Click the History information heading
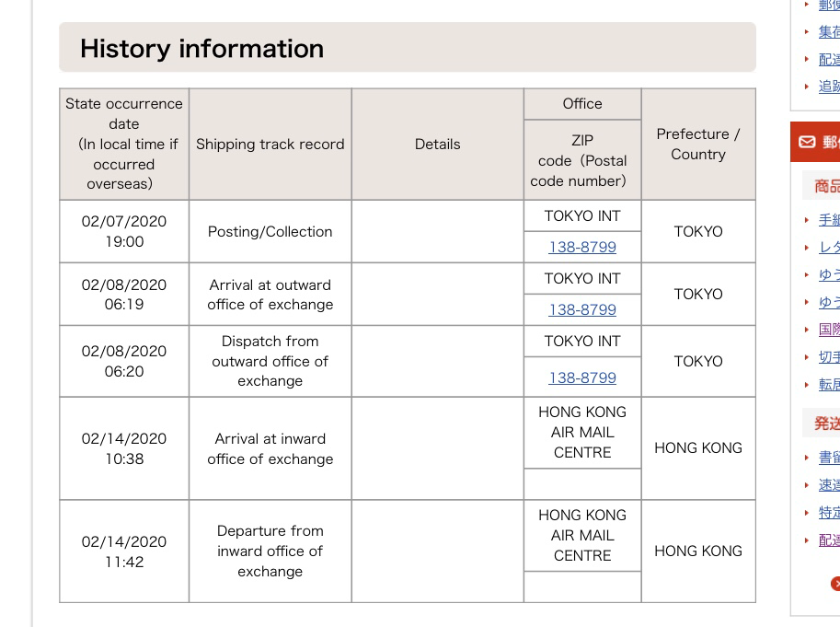The height and width of the screenshot is (627, 840). click(x=201, y=49)
